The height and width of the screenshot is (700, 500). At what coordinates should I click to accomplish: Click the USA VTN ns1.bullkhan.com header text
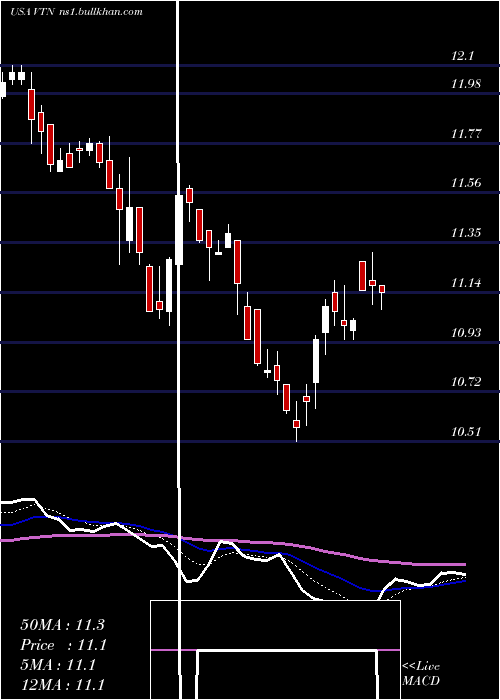76,12
